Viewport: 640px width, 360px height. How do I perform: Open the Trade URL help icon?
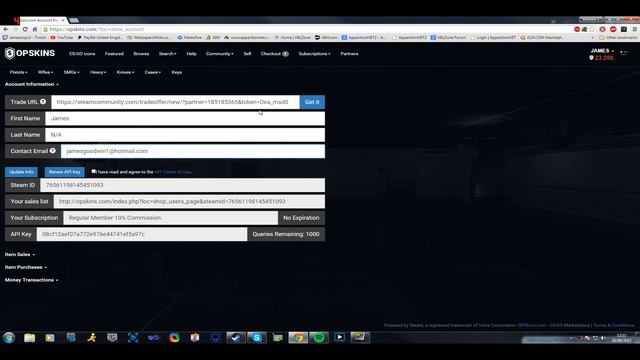43,102
